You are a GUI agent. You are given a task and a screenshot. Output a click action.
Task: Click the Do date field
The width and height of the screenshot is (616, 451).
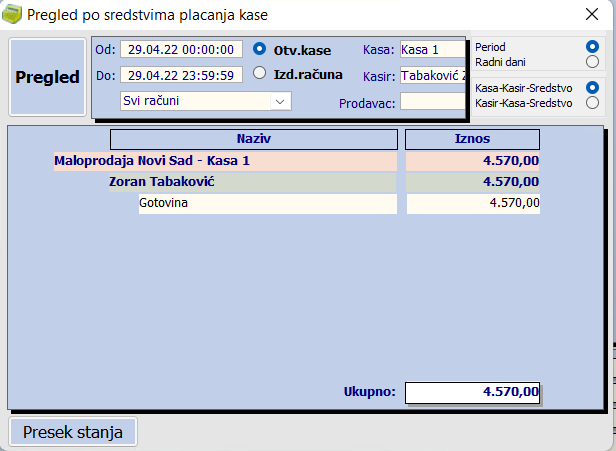181,75
